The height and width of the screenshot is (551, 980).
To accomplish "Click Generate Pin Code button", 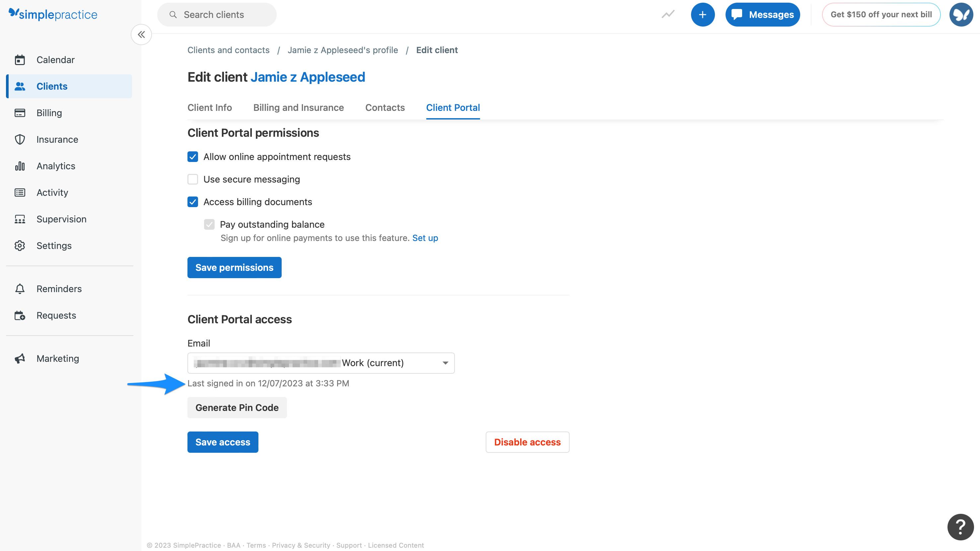I will point(237,408).
